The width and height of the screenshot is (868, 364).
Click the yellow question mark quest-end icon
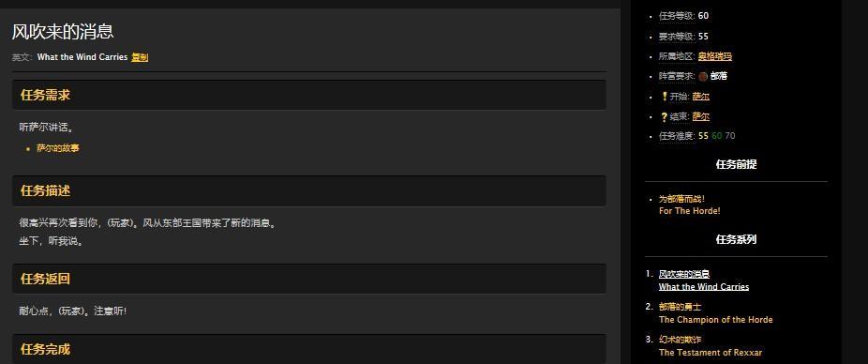[665, 117]
